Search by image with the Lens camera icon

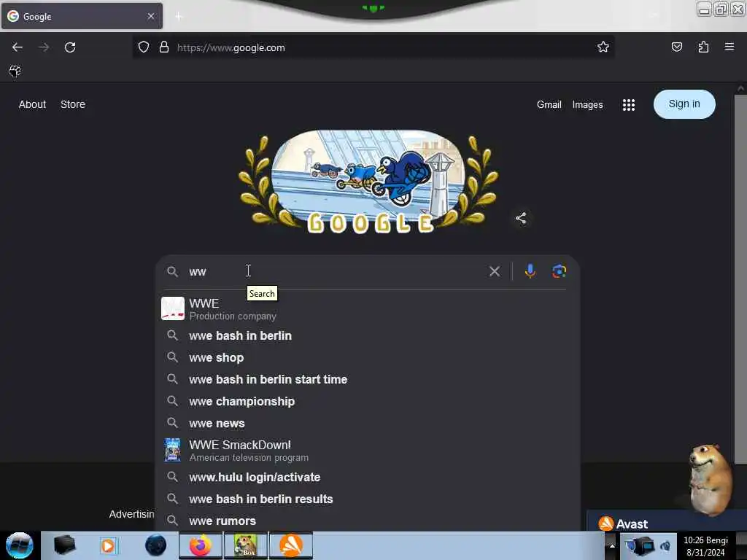click(559, 271)
